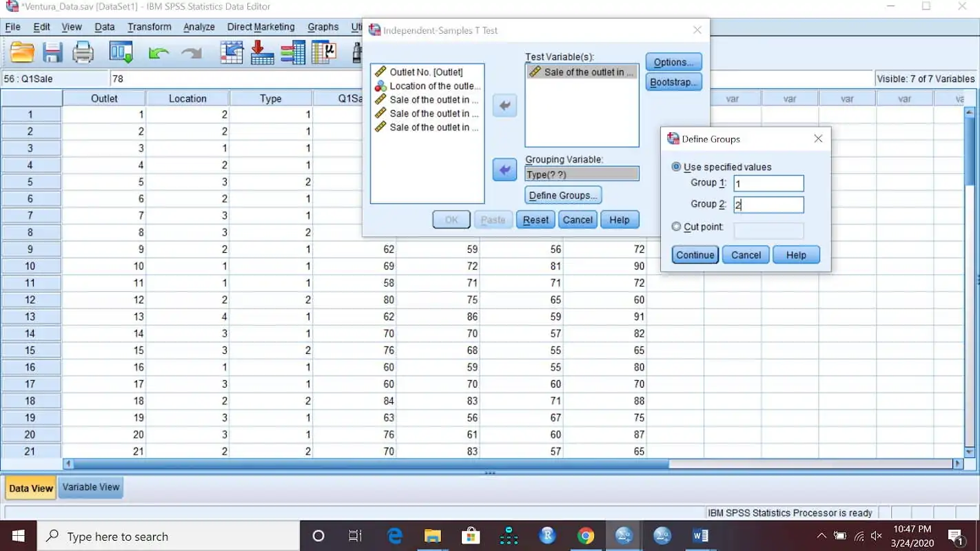Click the Save this document disk icon
The height and width of the screenshot is (551, 980).
pos(52,52)
